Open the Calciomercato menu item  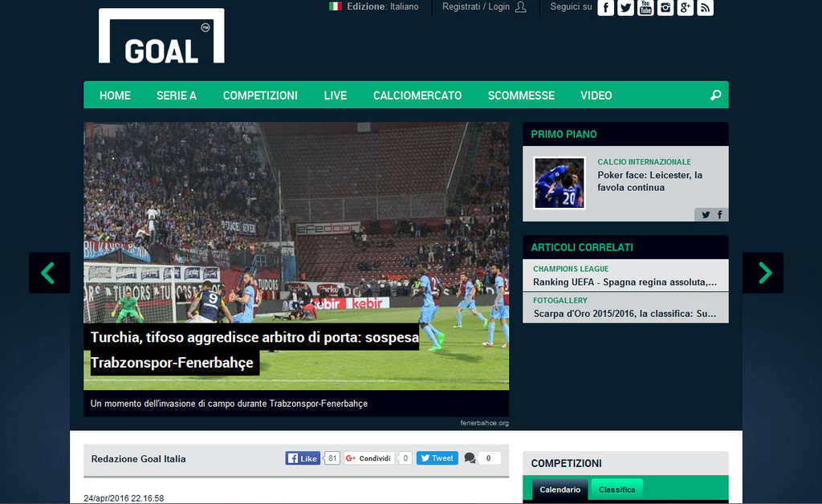point(417,96)
